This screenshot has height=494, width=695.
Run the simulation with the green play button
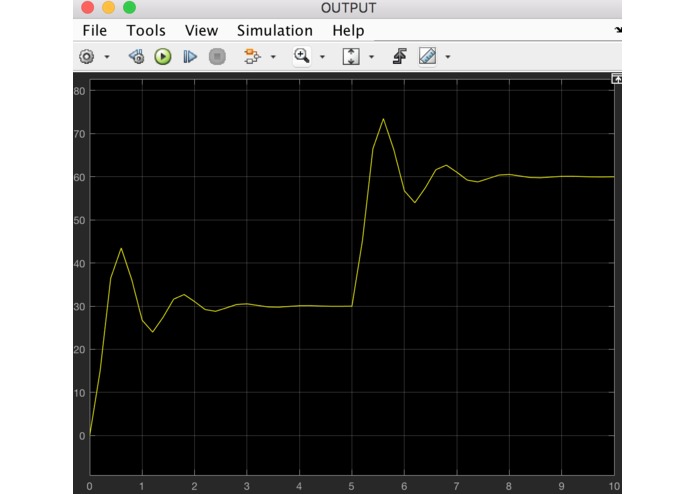(x=163, y=57)
